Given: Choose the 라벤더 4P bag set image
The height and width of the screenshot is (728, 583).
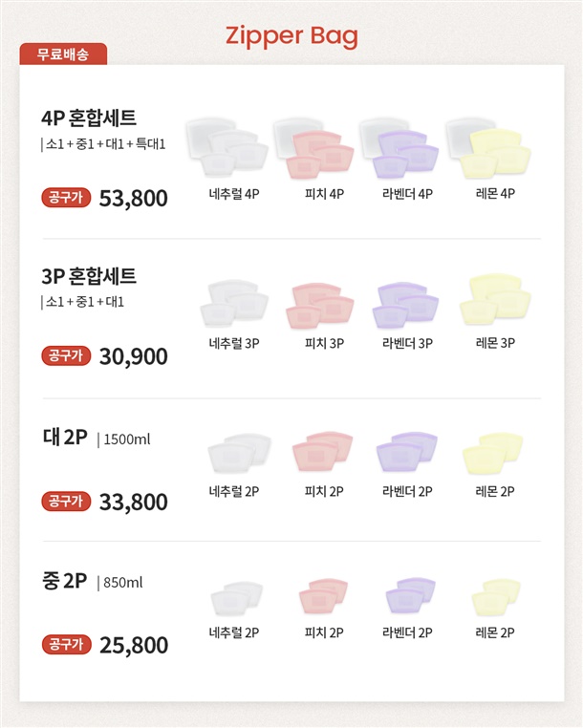Looking at the screenshot, I should [399, 149].
